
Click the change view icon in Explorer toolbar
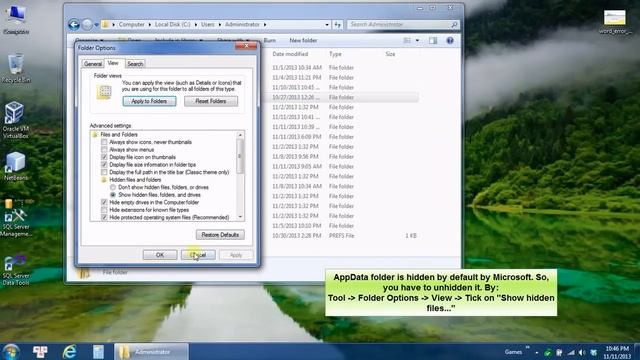[x=407, y=40]
